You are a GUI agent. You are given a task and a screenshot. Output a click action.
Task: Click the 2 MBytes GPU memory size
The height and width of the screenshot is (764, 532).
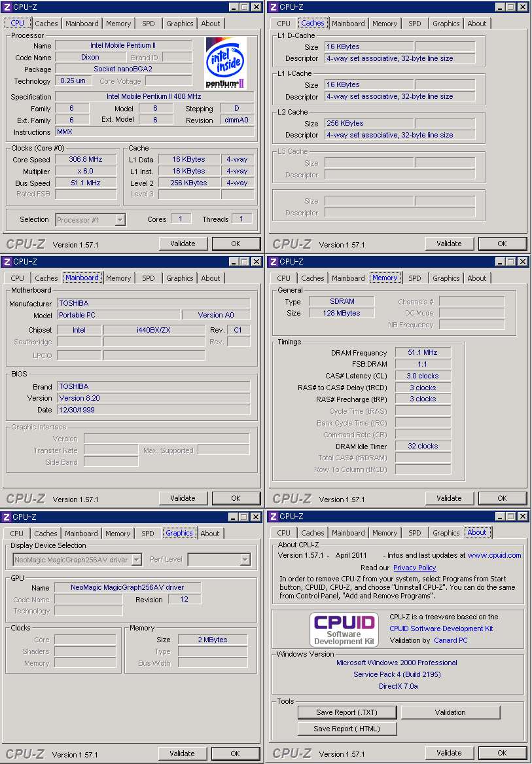click(x=213, y=640)
